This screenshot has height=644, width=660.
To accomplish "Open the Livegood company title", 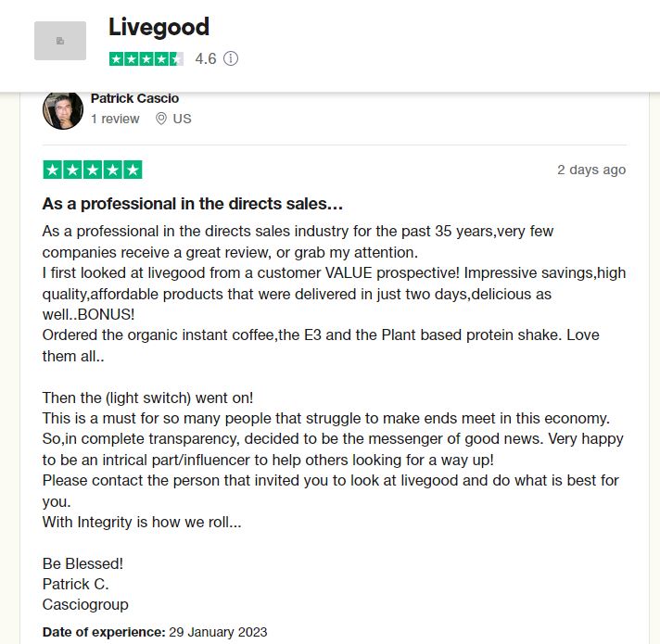I will (159, 27).
